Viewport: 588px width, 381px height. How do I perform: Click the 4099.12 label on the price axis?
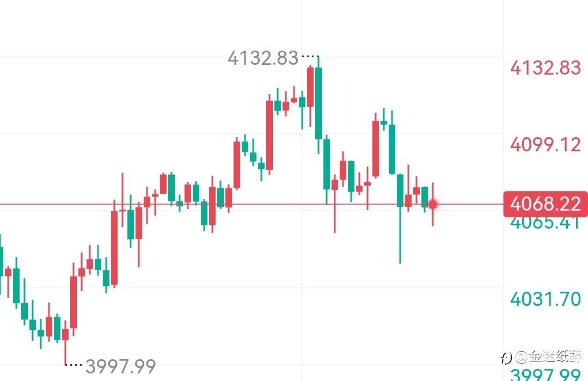point(546,145)
